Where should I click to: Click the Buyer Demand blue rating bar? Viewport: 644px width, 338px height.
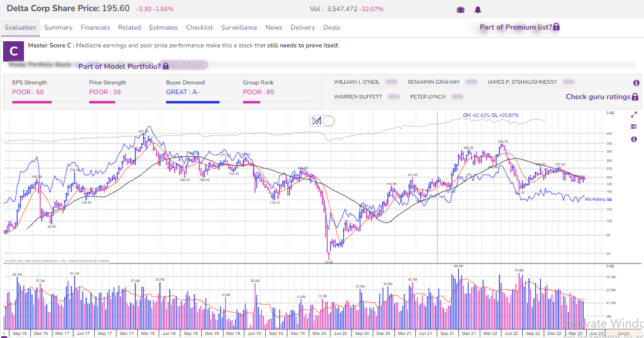(193, 102)
